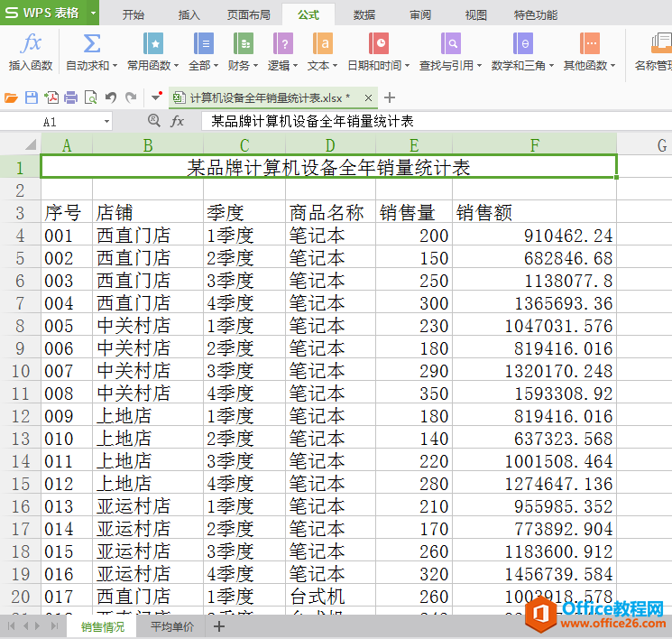Image resolution: width=672 pixels, height=639 pixels.
Task: Add a new sheet with plus button
Action: tap(219, 626)
